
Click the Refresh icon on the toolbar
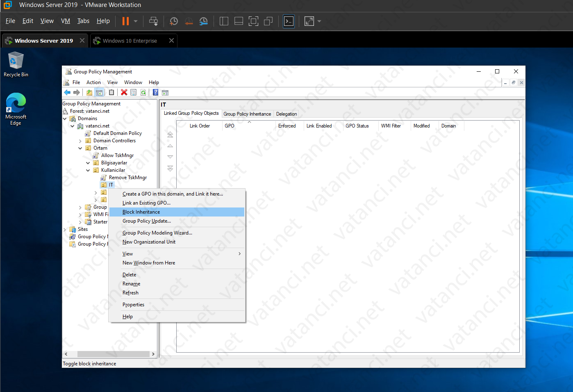coord(144,92)
